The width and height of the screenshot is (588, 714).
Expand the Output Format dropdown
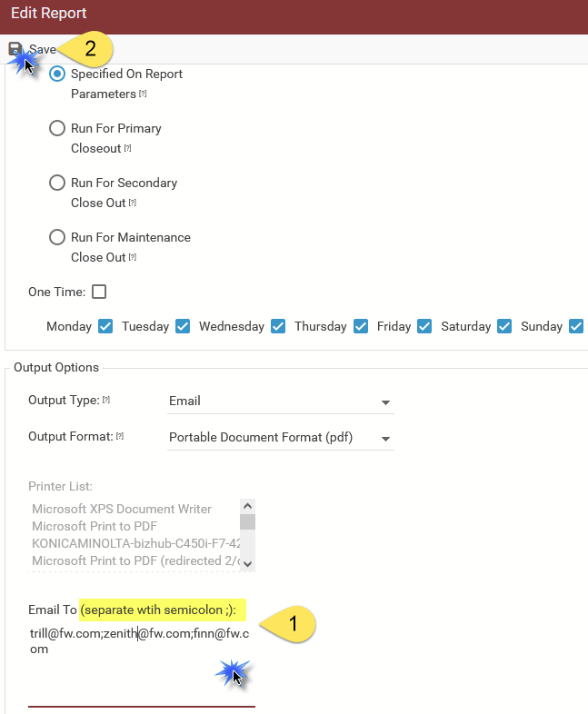(281, 438)
